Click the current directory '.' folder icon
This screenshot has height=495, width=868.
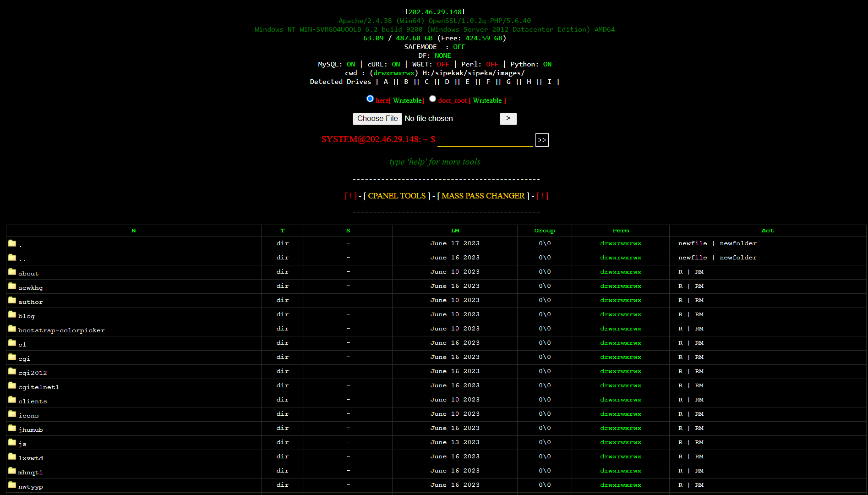pyautogui.click(x=12, y=243)
